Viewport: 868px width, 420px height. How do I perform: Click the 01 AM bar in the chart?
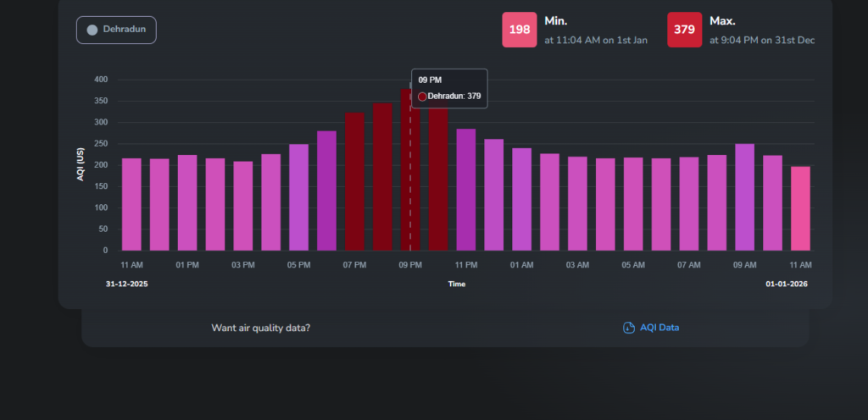521,199
